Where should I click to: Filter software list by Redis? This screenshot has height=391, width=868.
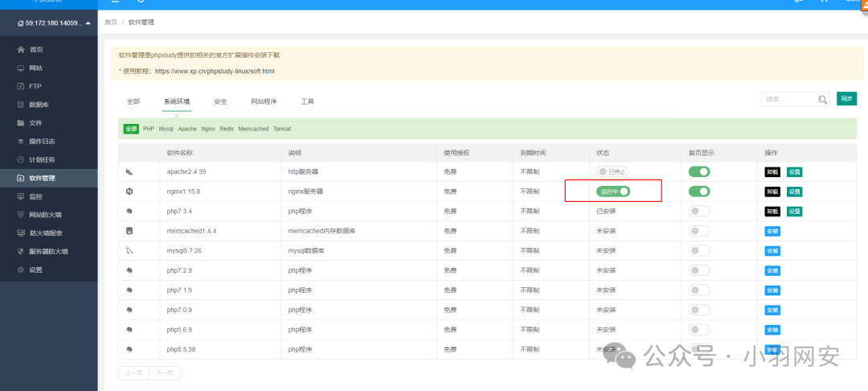tap(227, 129)
